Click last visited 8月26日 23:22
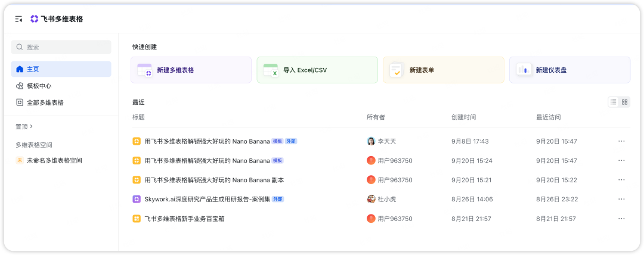The height and width of the screenshot is (255, 644). click(x=557, y=199)
